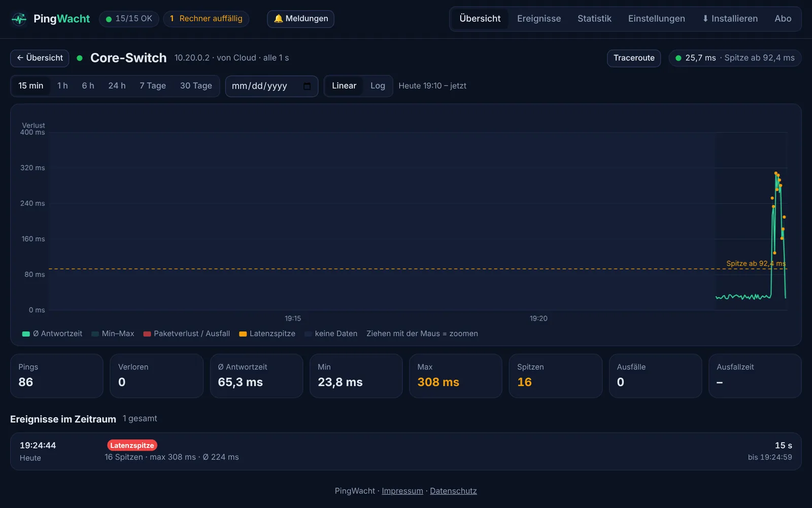Screen dimensions: 812x508
Task: Click the keine Daten legend swatch
Action: point(308,334)
